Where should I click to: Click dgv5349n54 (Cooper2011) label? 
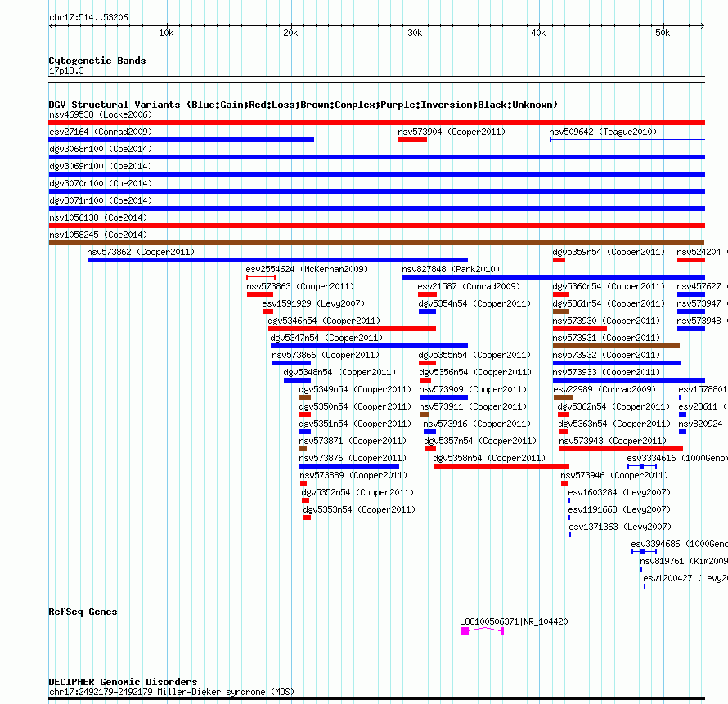tap(355, 389)
